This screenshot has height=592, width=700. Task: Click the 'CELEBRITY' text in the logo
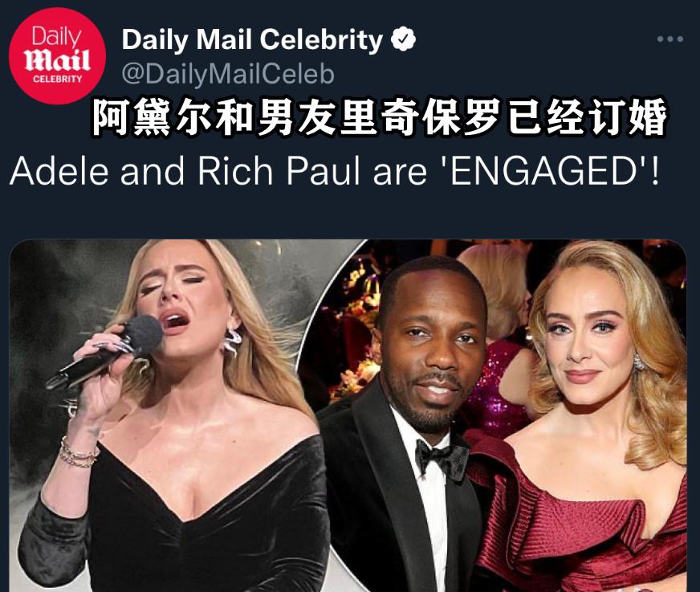tap(57, 79)
